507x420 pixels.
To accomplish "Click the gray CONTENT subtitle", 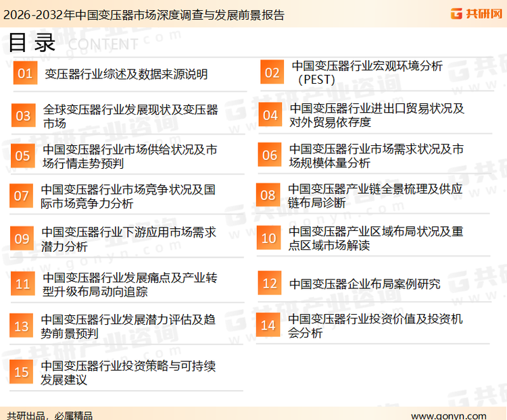I will (x=103, y=45).
